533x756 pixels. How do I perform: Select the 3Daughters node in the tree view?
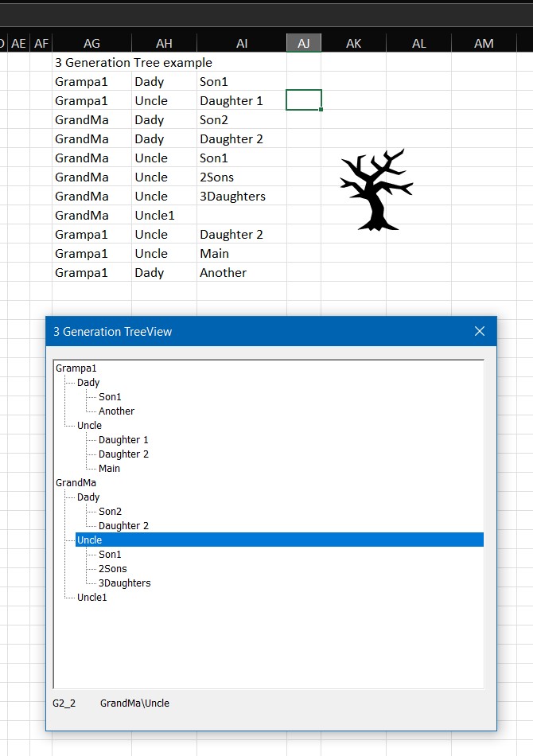[x=124, y=583]
